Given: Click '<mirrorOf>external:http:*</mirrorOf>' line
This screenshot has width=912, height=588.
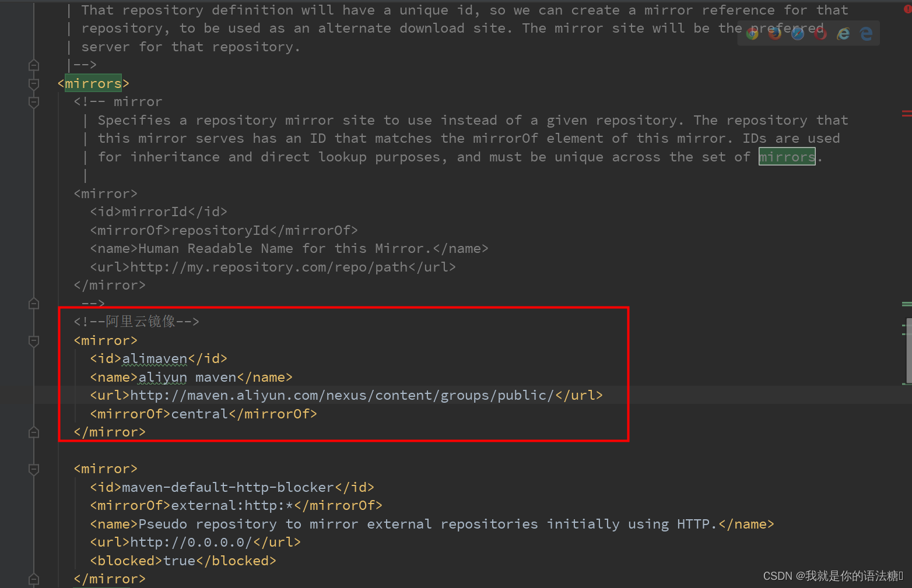Looking at the screenshot, I should [x=236, y=505].
